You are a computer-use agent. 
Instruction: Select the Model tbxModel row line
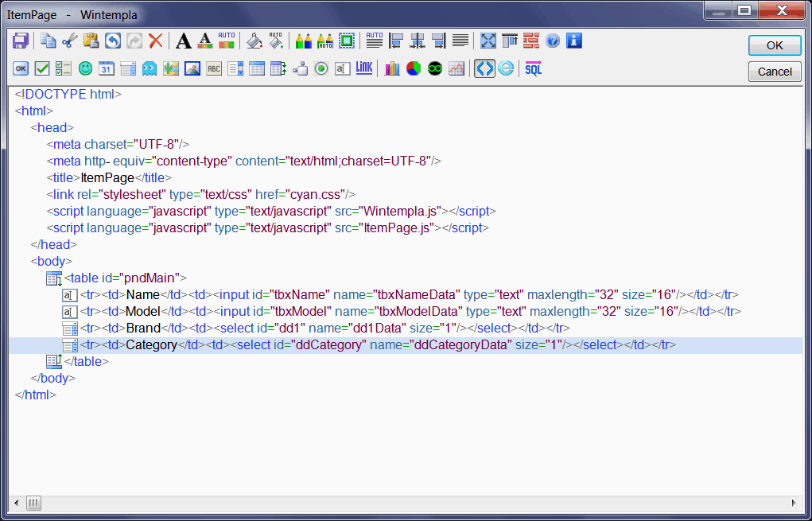click(402, 311)
